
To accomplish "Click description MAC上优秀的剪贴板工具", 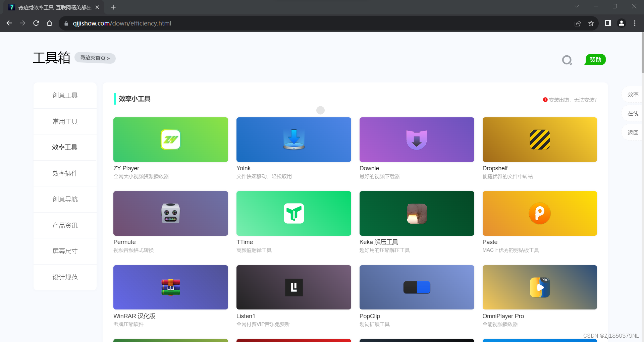I will [511, 250].
